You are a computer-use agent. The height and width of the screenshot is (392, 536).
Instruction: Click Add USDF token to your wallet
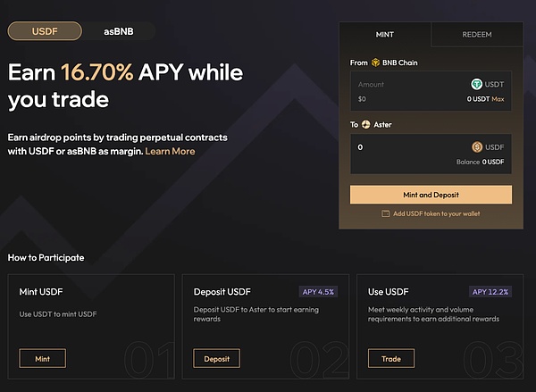point(436,214)
